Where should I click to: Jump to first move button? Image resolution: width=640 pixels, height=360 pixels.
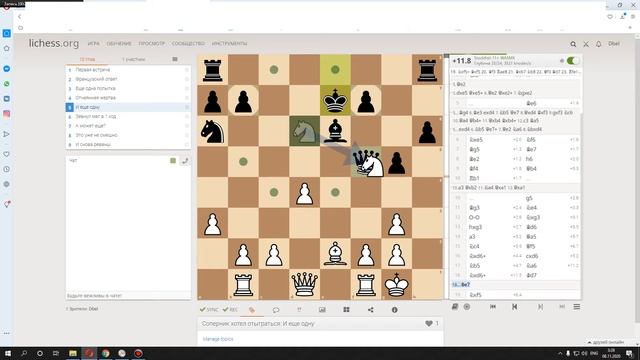[x=493, y=307]
